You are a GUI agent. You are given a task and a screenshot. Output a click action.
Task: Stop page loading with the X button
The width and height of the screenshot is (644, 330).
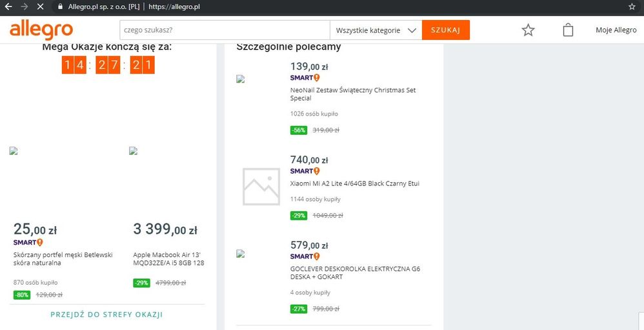pos(40,6)
